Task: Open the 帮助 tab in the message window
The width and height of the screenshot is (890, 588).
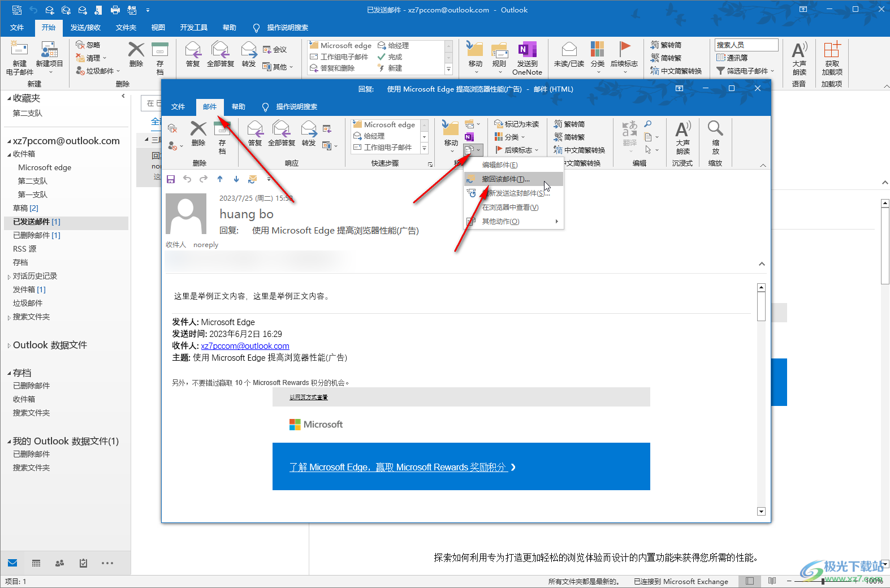Action: pos(239,107)
